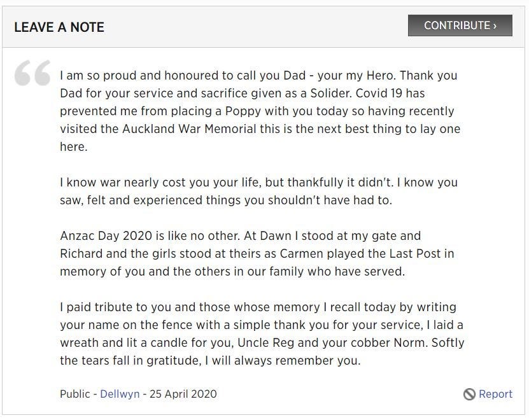
Task: Click the Public visibility label
Action: point(75,394)
